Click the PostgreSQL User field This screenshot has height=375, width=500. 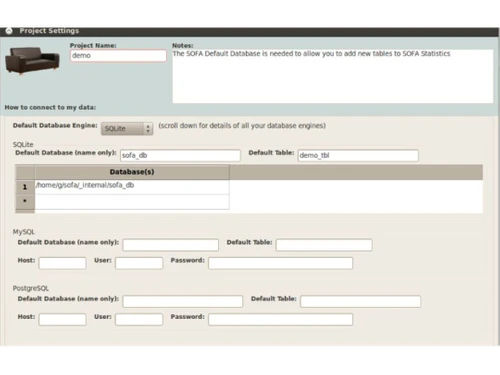click(x=139, y=319)
